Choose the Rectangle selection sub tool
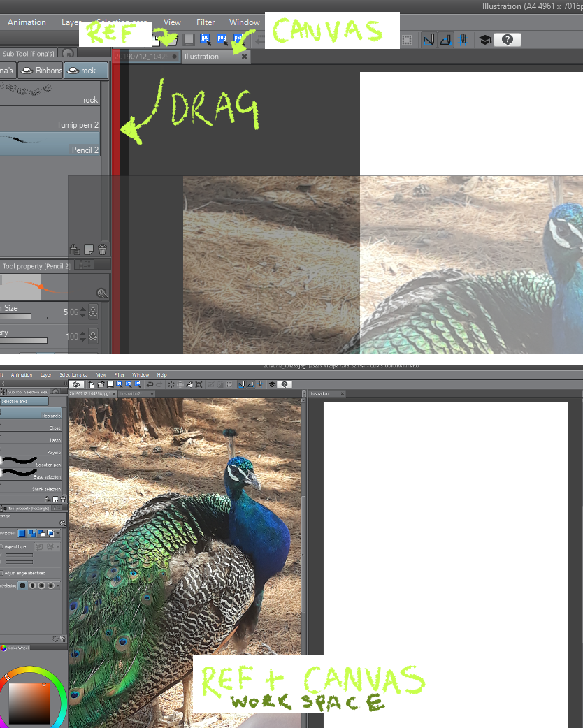Viewport: 583px width, 728px height. point(31,414)
